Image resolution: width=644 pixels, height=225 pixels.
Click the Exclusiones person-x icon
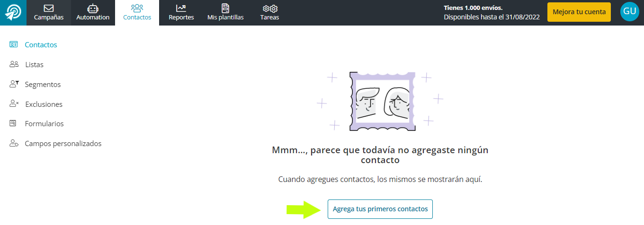pos(14,104)
